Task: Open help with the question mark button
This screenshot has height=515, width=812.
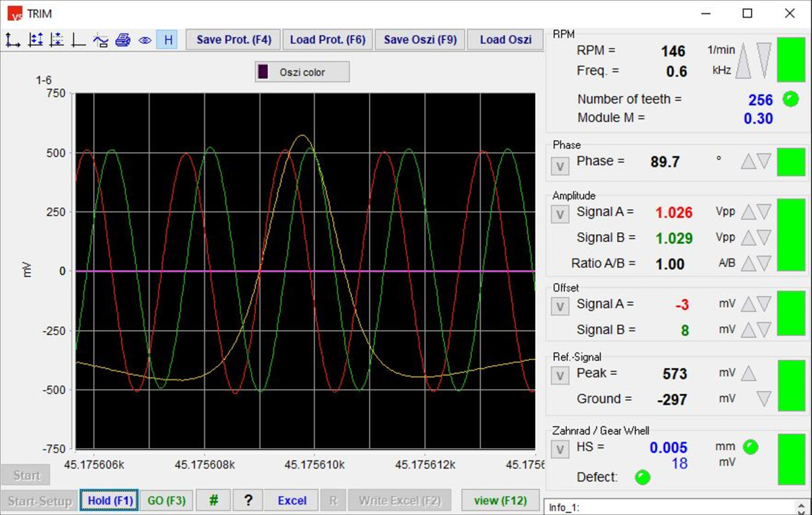Action: pyautogui.click(x=248, y=501)
